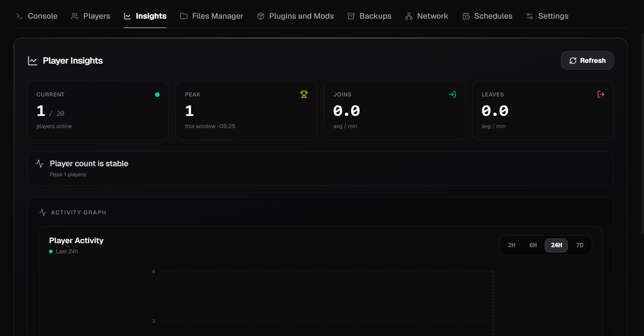Viewport: 644px width, 336px height.
Task: Click the pulse icon beside Player count is stable
Action: tap(40, 164)
